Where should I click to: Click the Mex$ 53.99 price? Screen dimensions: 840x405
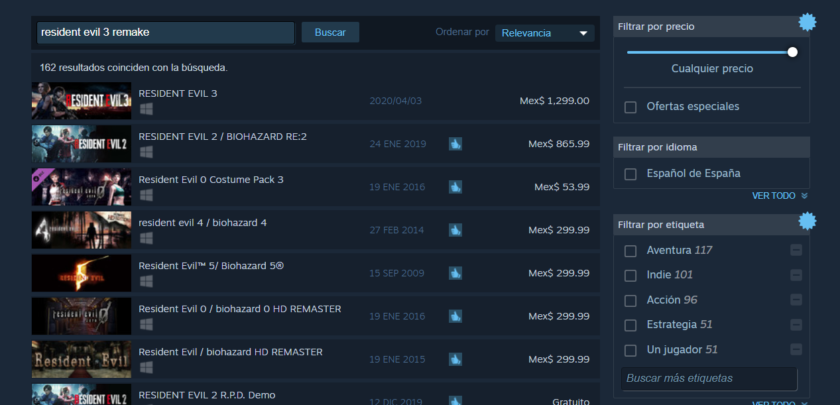click(x=562, y=187)
